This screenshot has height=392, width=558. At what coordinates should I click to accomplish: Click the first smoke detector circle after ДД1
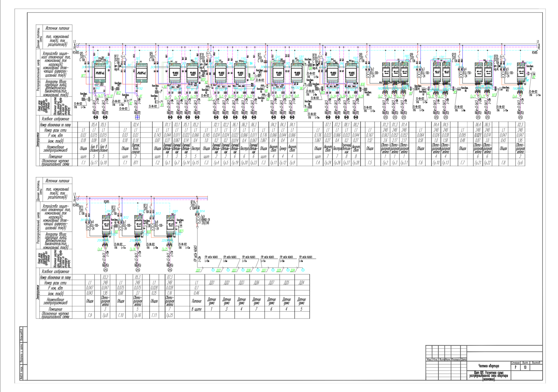click(213, 270)
